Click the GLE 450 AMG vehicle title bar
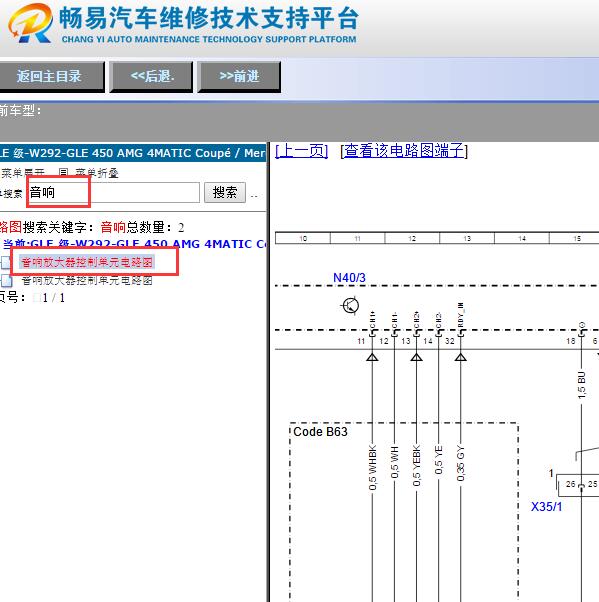This screenshot has height=602, width=599. (x=133, y=153)
